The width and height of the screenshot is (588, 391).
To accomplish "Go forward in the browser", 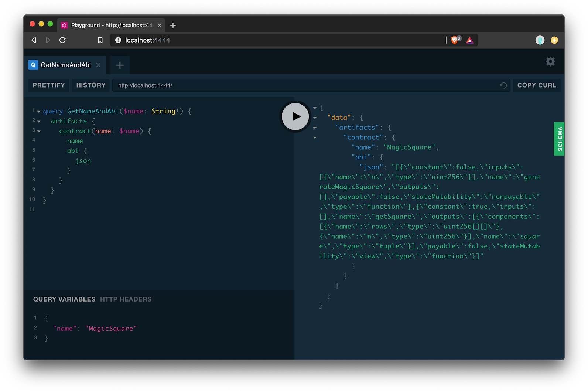I will tap(48, 40).
